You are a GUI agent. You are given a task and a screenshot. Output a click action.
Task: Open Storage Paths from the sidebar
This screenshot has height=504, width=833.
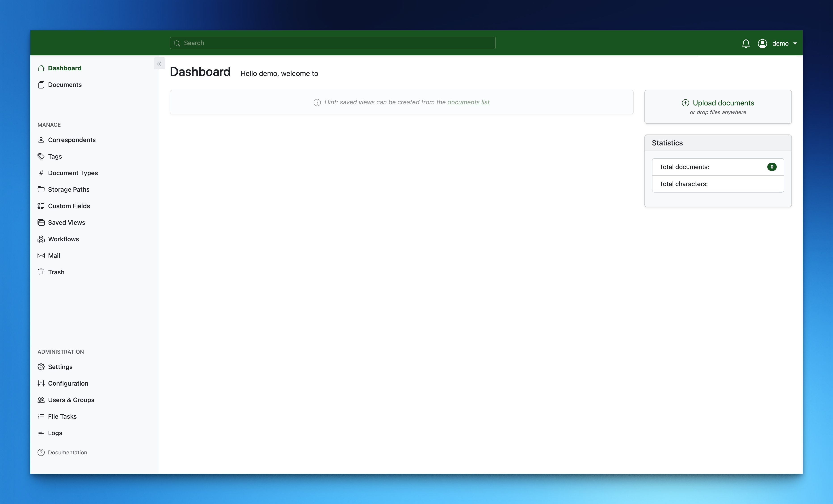tap(68, 189)
